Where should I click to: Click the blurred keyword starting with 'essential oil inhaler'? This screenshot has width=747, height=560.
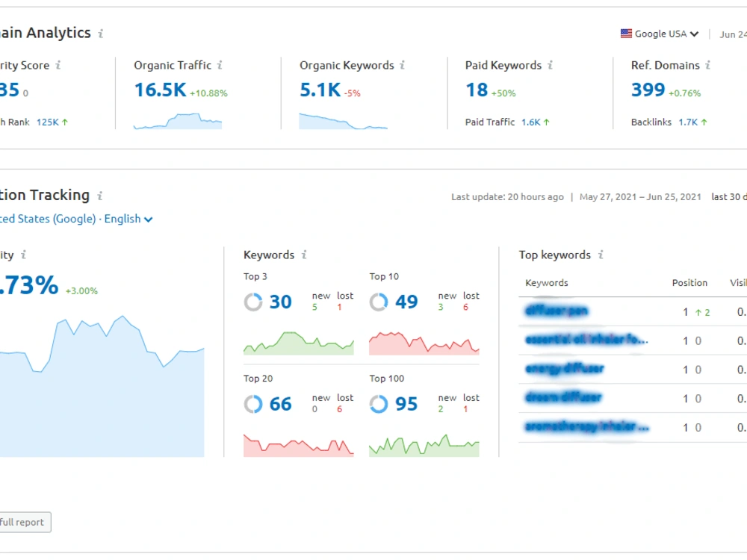[x=586, y=340]
